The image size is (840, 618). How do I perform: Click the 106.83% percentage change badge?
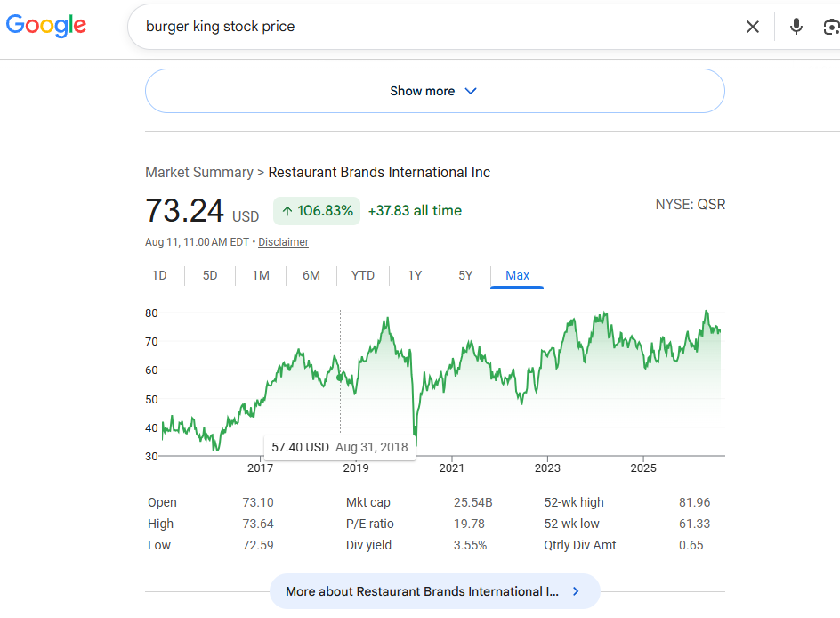(317, 211)
